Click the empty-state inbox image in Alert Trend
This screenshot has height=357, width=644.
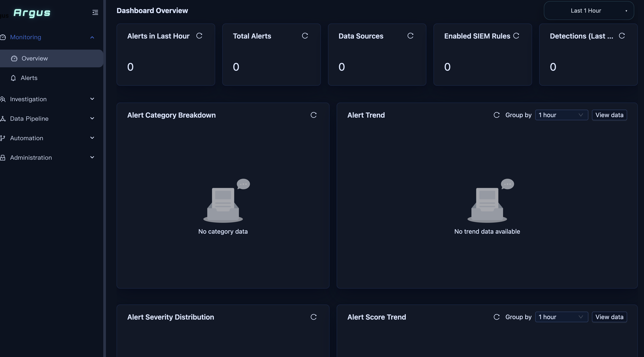[490, 201]
